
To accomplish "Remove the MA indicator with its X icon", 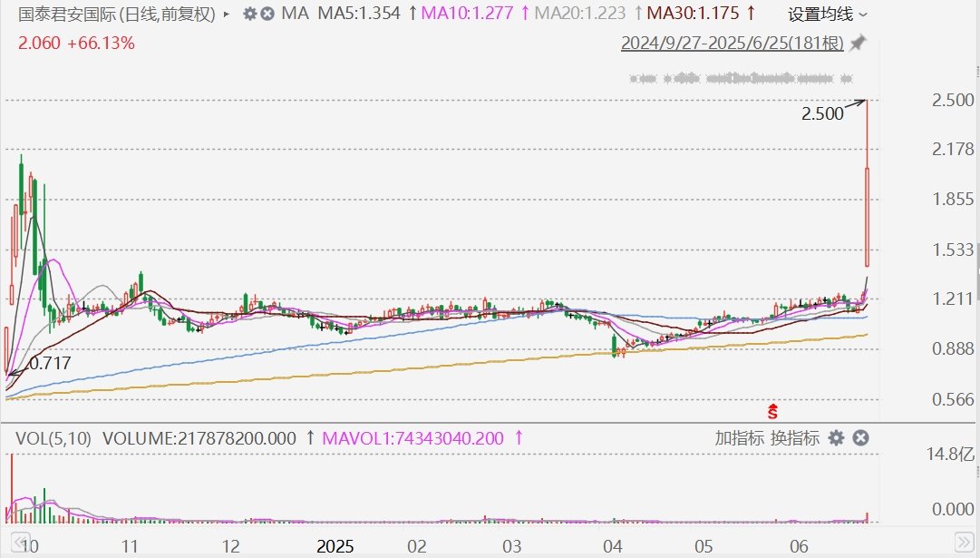I will 267,13.
